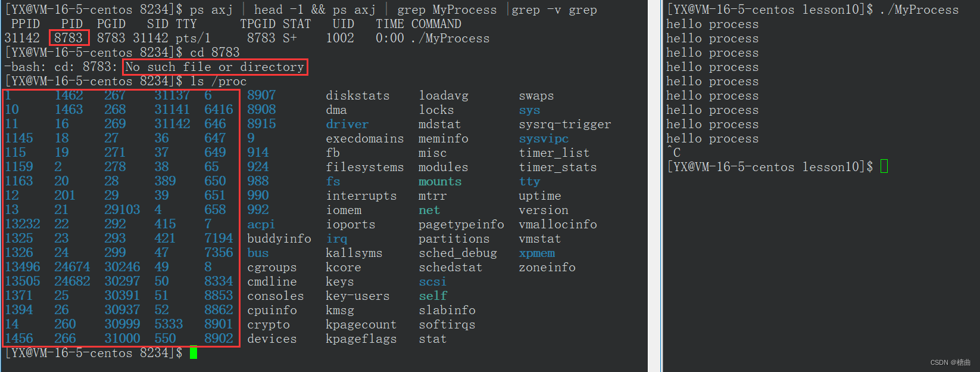Click the "meminfo" file in the listing
This screenshot has height=372, width=980.
tap(443, 138)
